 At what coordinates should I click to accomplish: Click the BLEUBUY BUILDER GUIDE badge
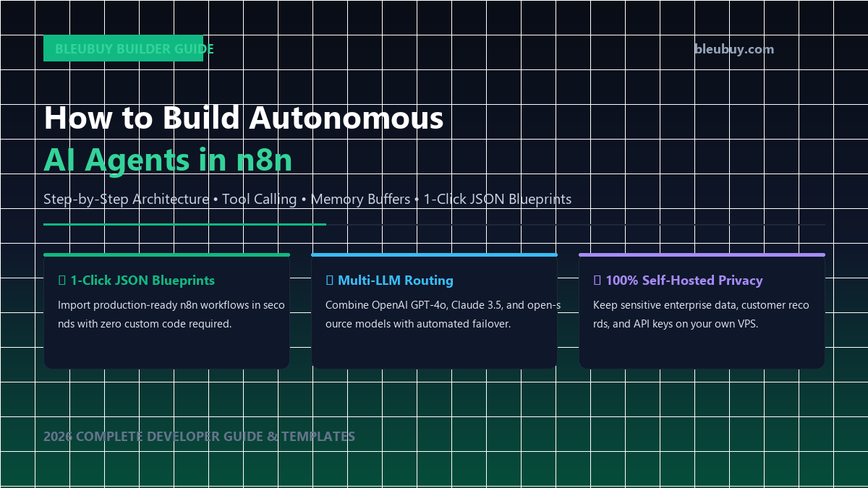click(x=123, y=48)
